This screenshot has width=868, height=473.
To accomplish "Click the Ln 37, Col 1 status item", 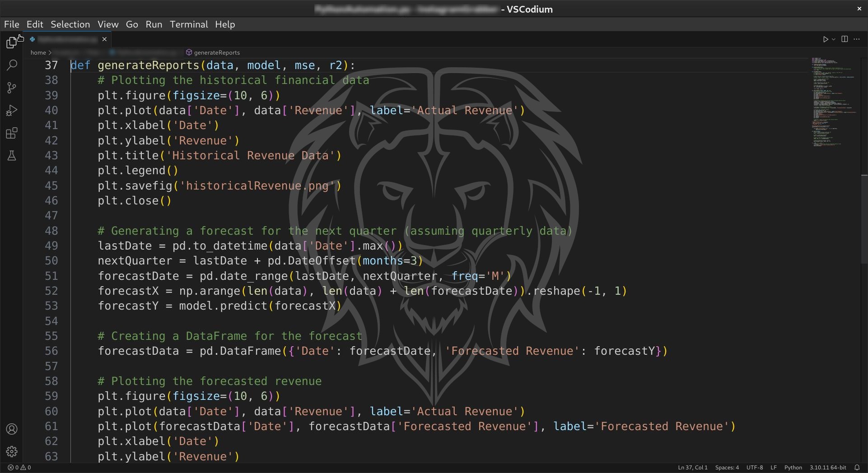I will click(x=692, y=468).
